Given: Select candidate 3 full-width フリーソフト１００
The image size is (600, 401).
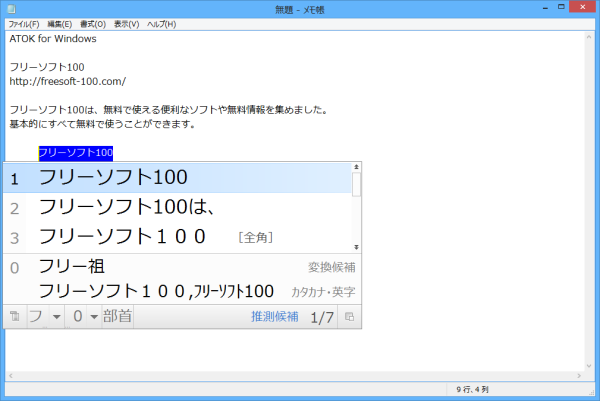Looking at the screenshot, I should tap(177, 237).
